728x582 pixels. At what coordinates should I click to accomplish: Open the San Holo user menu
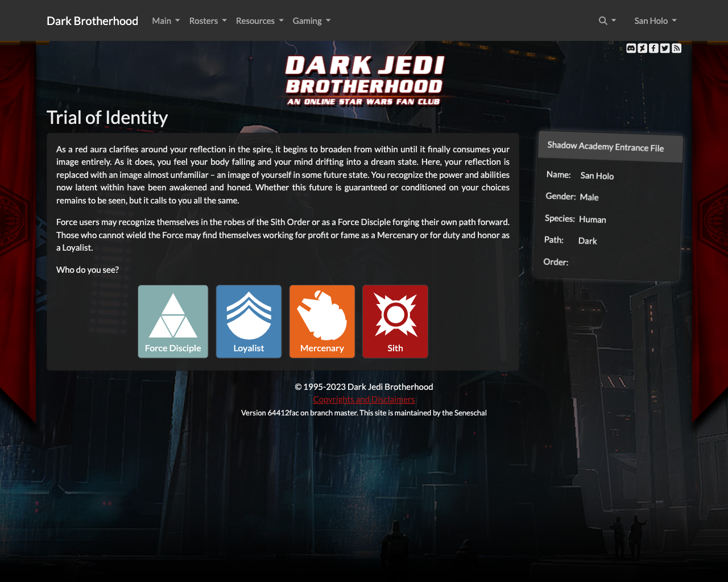[x=655, y=21]
